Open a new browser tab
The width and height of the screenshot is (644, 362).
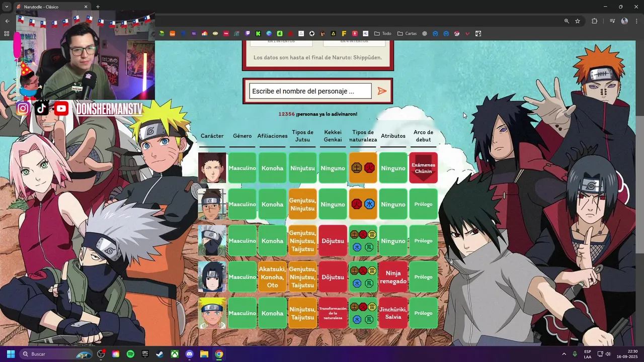pyautogui.click(x=98, y=7)
